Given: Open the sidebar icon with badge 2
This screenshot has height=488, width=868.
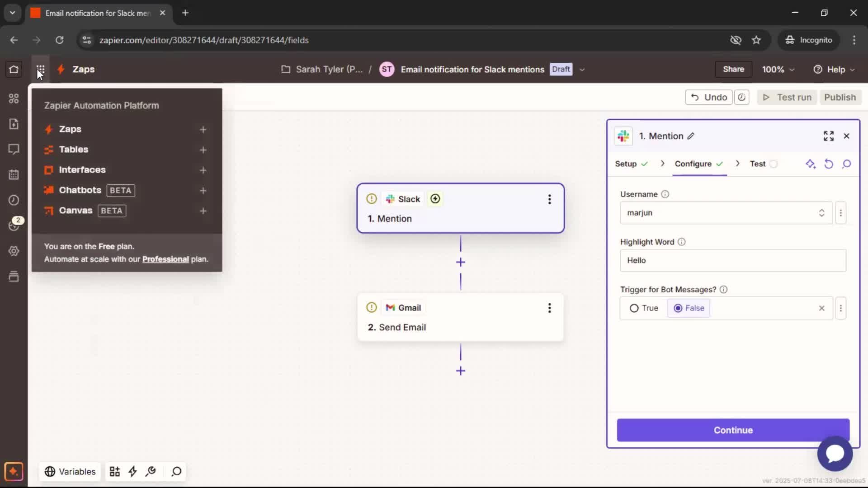Looking at the screenshot, I should coord(14,225).
